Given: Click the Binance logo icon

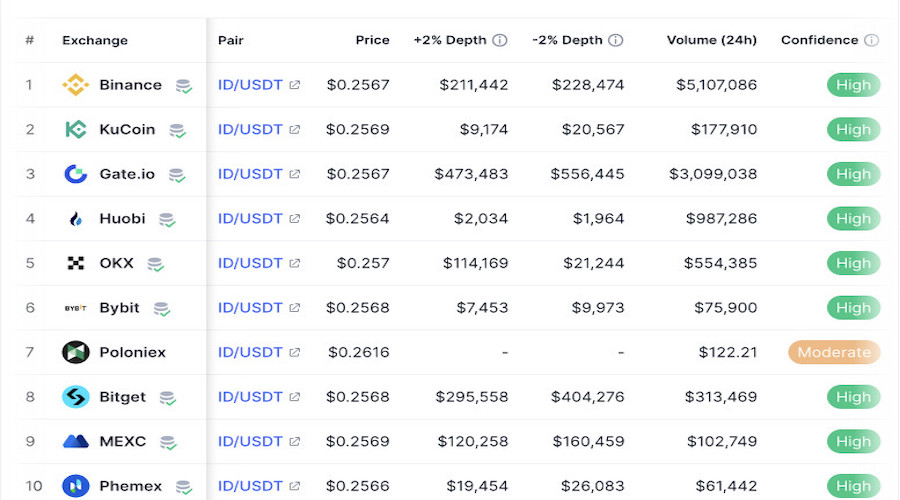Looking at the screenshot, I should click(76, 85).
